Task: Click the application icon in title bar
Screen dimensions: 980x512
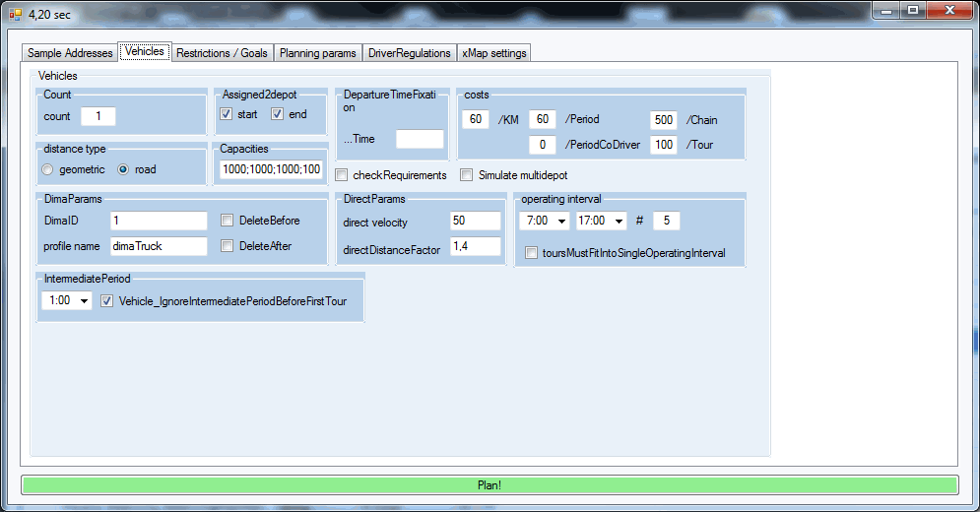Action: tap(15, 13)
